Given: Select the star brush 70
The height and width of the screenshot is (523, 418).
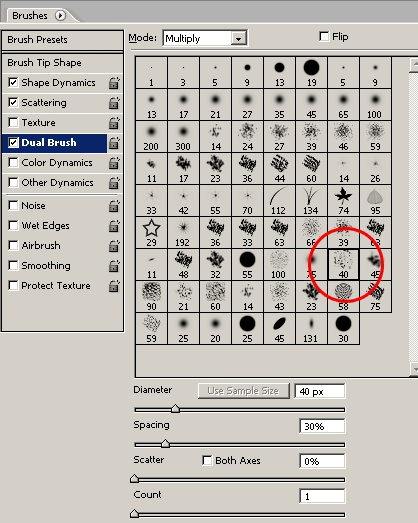Looking at the screenshot, I should tap(248, 200).
